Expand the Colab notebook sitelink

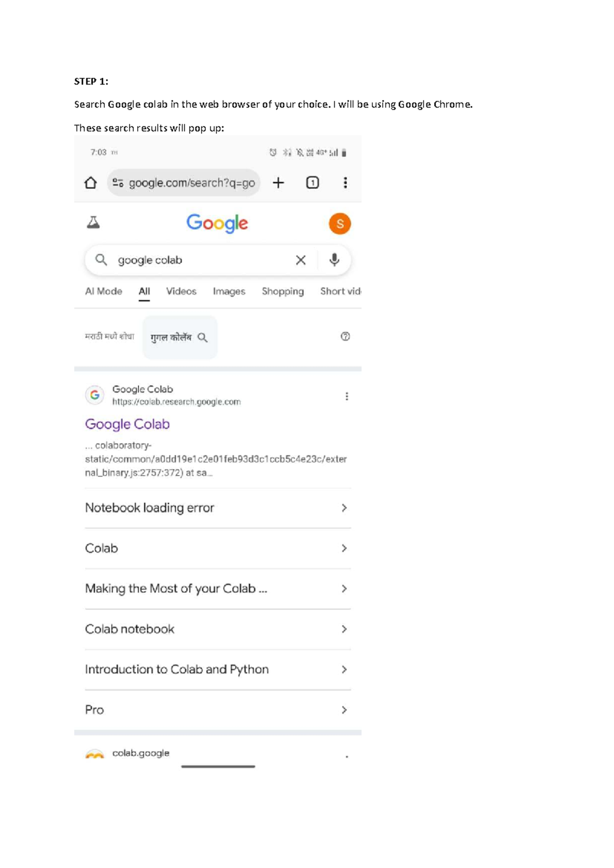coord(129,629)
